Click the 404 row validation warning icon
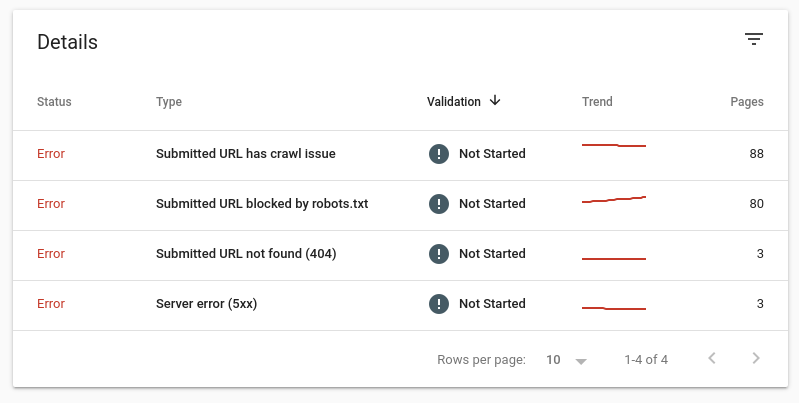Viewport: 799px width, 403px height. pos(438,254)
